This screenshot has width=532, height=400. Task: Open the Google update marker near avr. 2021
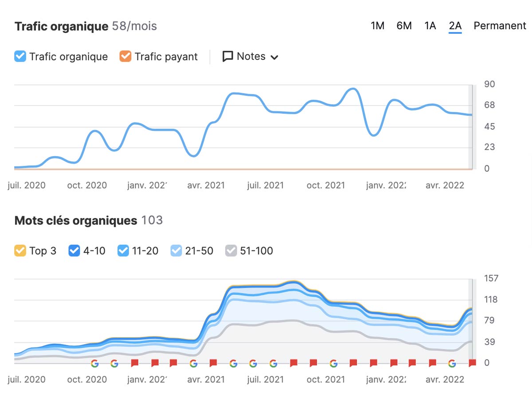tap(193, 364)
